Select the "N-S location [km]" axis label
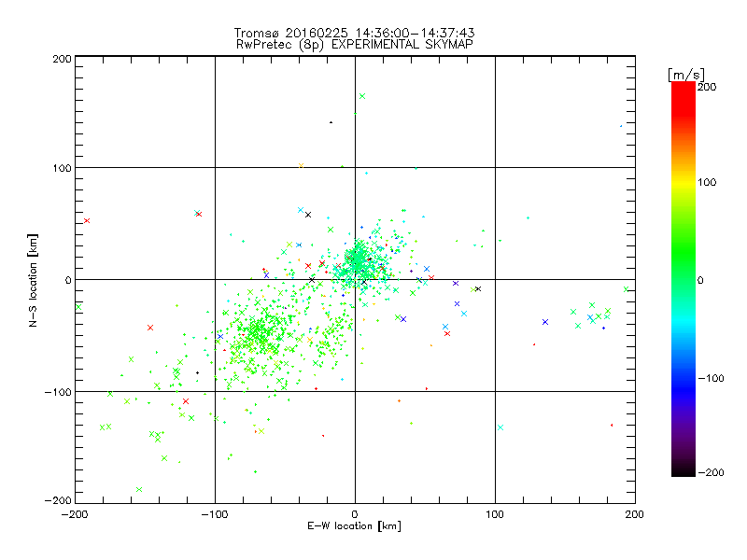Image resolution: width=747 pixels, height=560 pixels. pos(33,281)
